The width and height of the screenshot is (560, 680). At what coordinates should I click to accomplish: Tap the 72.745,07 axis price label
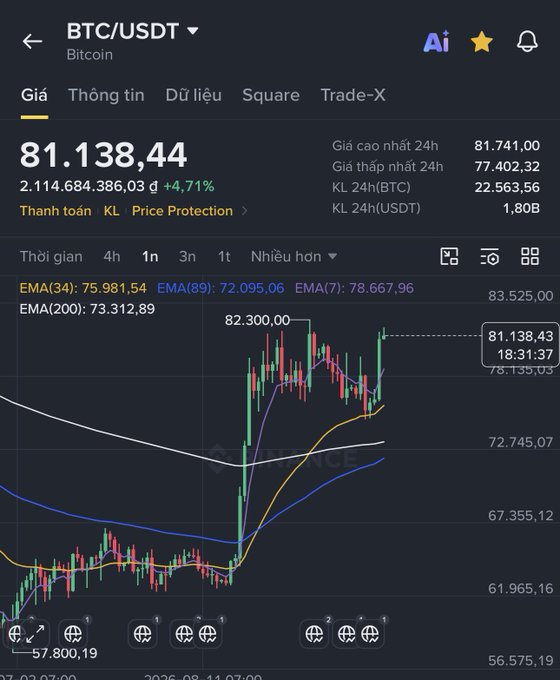[x=521, y=442]
